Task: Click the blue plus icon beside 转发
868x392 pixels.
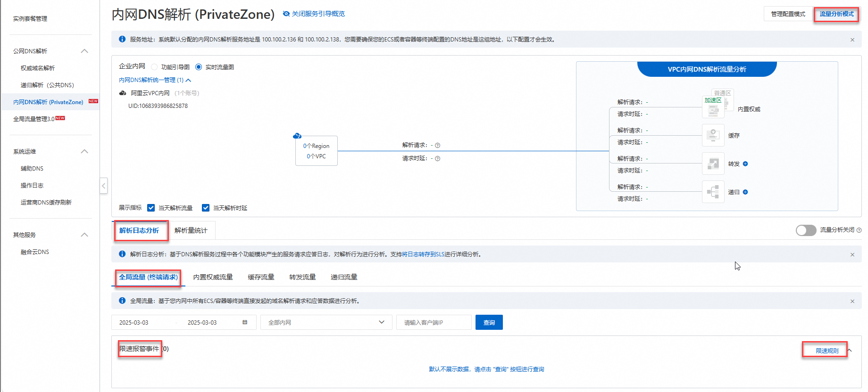Action: pos(745,164)
